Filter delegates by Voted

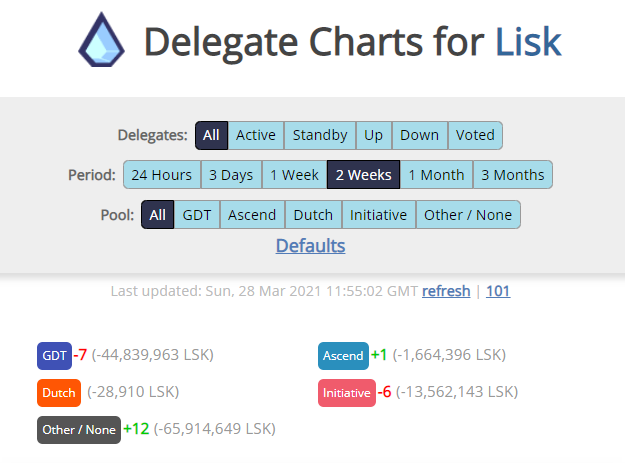coord(475,135)
